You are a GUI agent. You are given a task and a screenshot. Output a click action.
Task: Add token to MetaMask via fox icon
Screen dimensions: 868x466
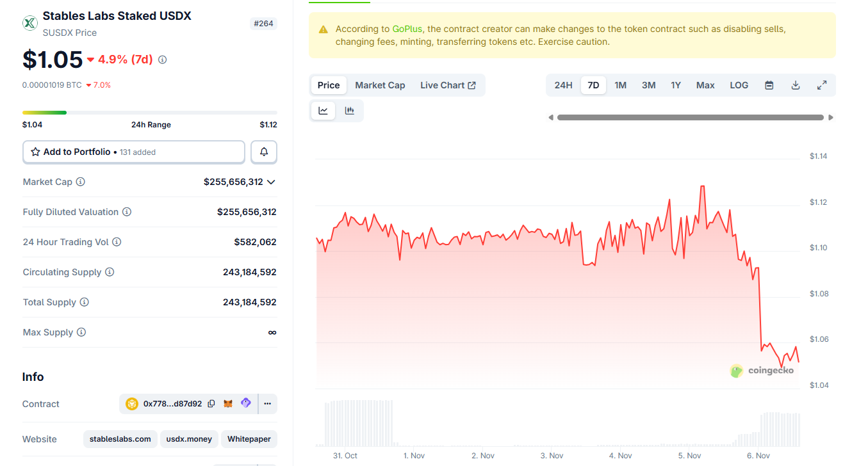227,403
